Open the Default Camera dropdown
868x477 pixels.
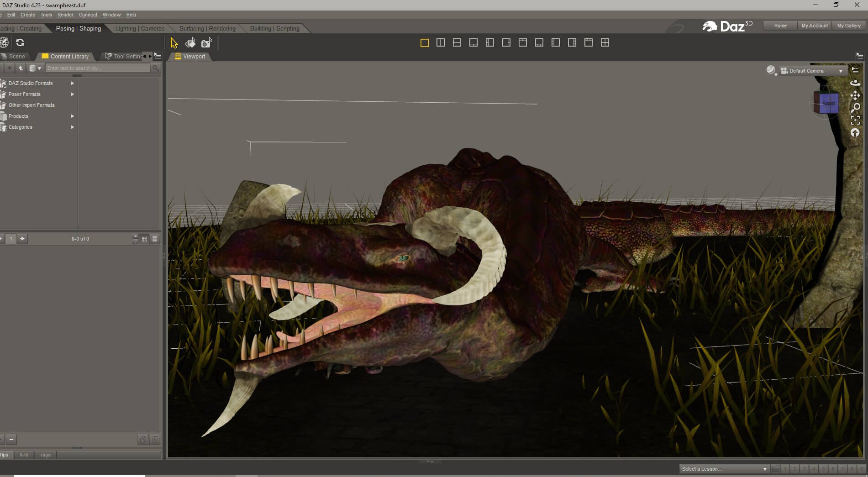coord(812,71)
